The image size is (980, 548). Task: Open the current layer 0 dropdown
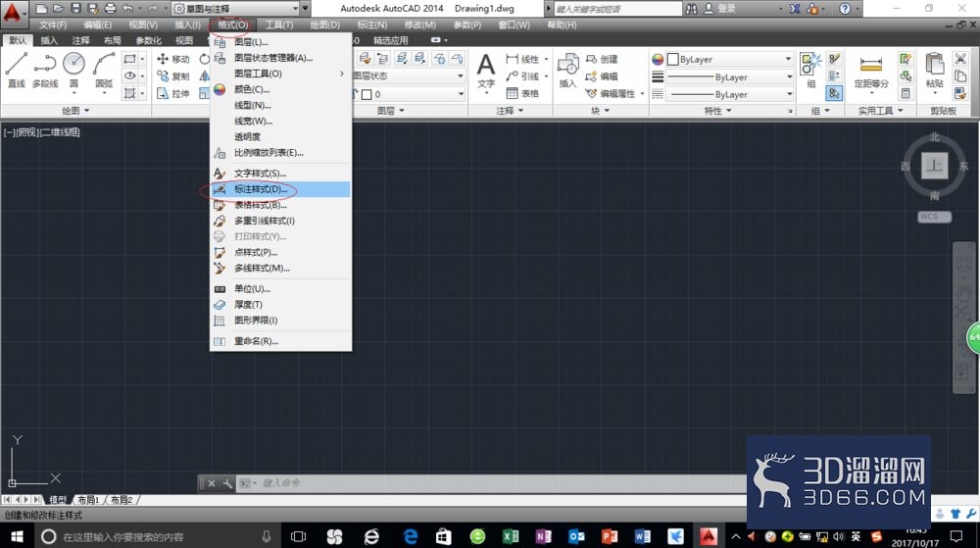415,94
